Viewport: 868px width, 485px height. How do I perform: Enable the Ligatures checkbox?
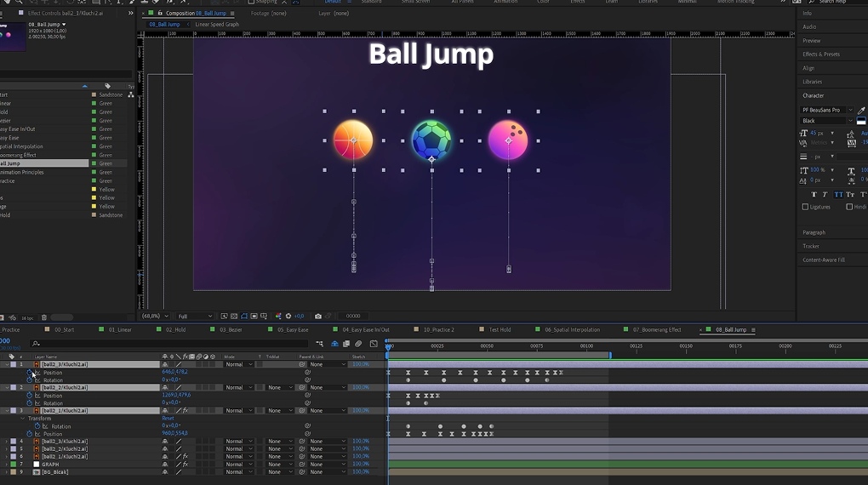(x=805, y=207)
